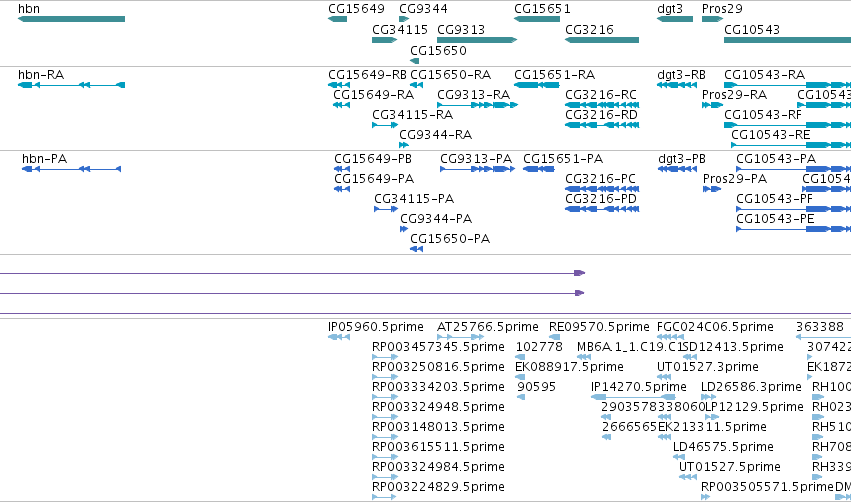
Task: Click the CG15650-PA protein
Action: click(x=416, y=250)
